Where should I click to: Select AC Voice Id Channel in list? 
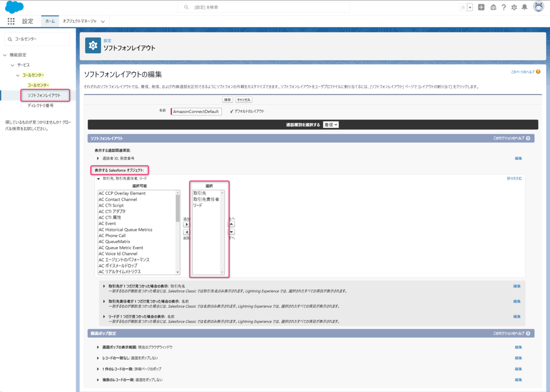pos(118,254)
